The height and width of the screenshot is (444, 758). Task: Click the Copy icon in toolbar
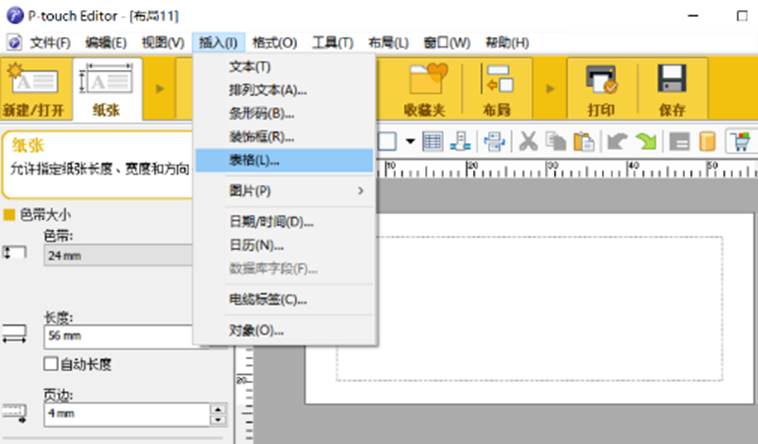coord(556,142)
